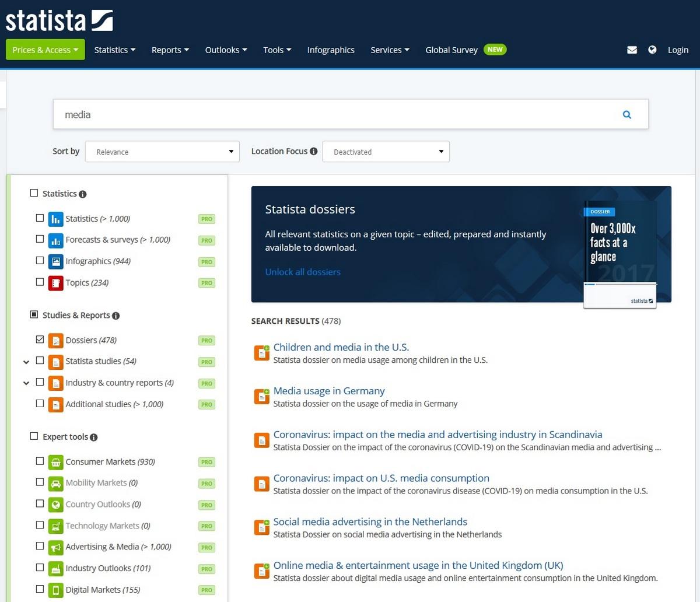Image resolution: width=700 pixels, height=602 pixels.
Task: Open the Tools nav dropdown
Action: 277,50
